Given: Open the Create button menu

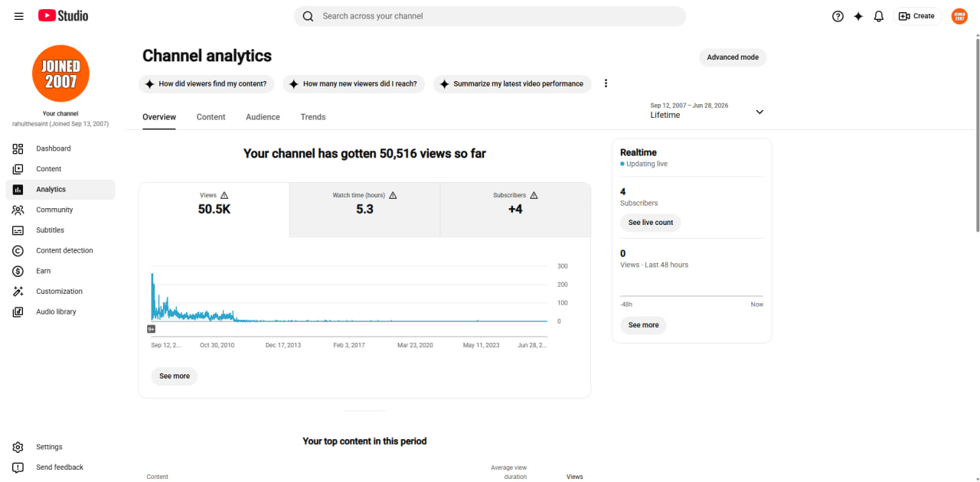Looking at the screenshot, I should point(918,16).
